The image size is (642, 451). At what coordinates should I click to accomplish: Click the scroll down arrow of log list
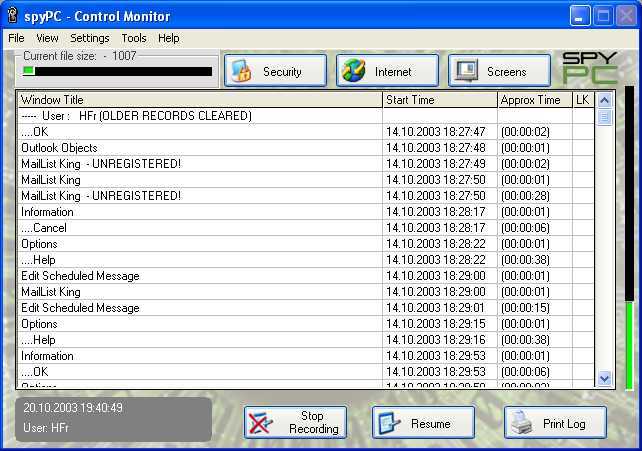click(x=604, y=378)
